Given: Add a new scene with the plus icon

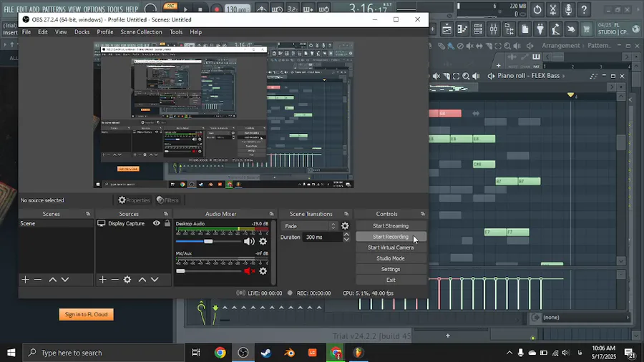Looking at the screenshot, I should point(26,280).
